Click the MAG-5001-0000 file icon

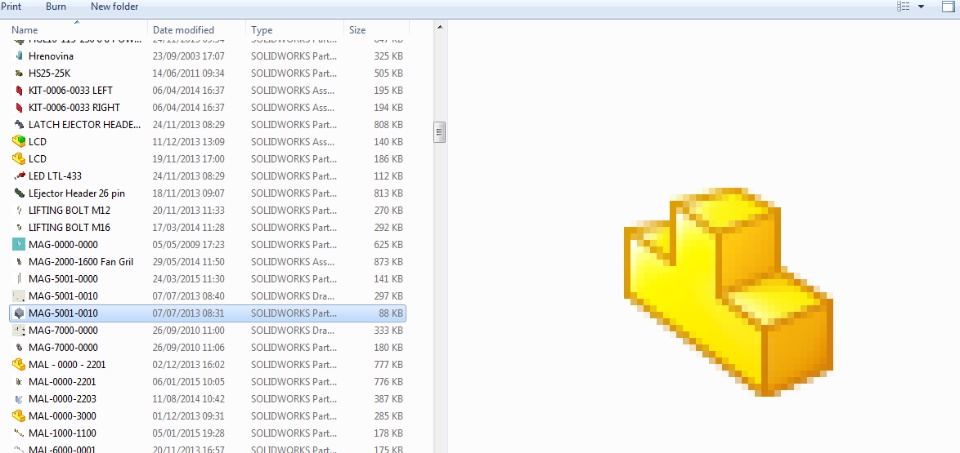pos(18,279)
